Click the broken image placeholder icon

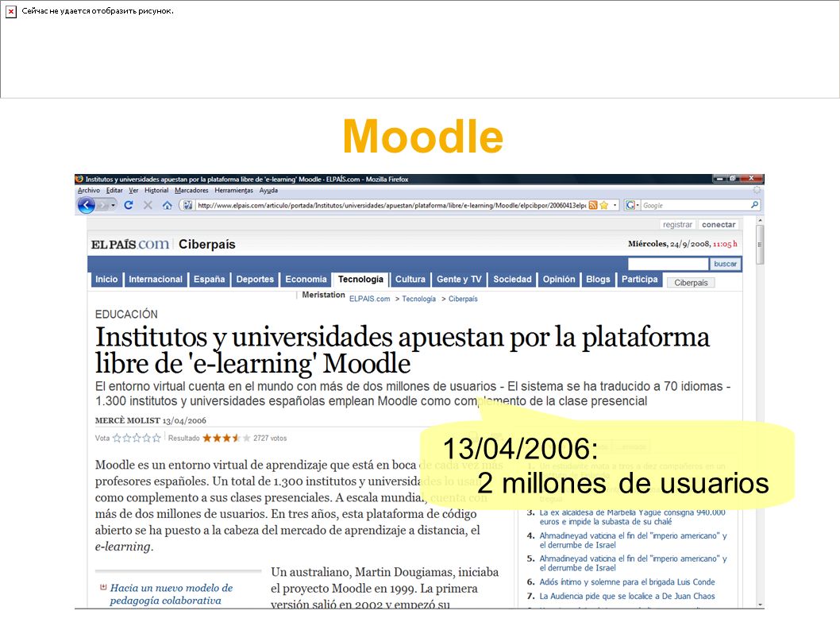pyautogui.click(x=10, y=12)
